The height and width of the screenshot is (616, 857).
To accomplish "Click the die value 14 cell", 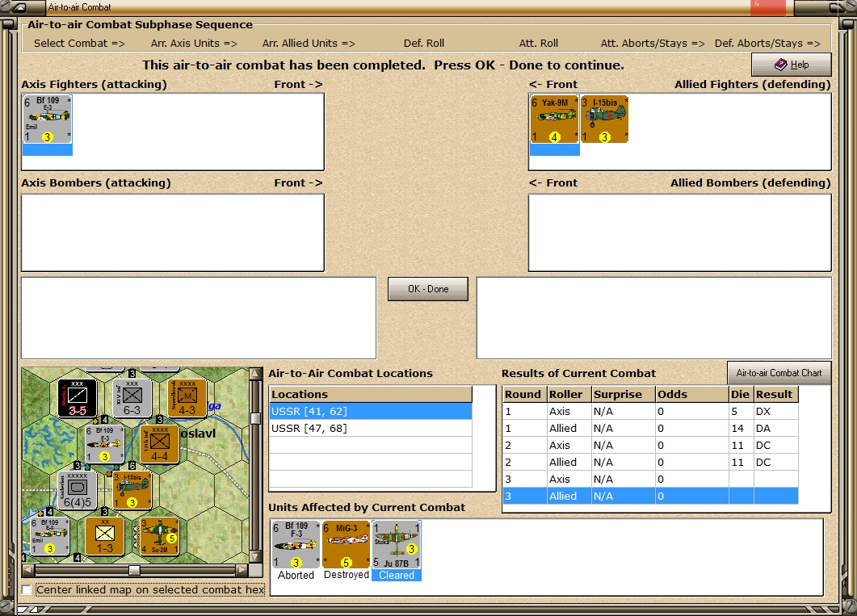I will click(741, 428).
